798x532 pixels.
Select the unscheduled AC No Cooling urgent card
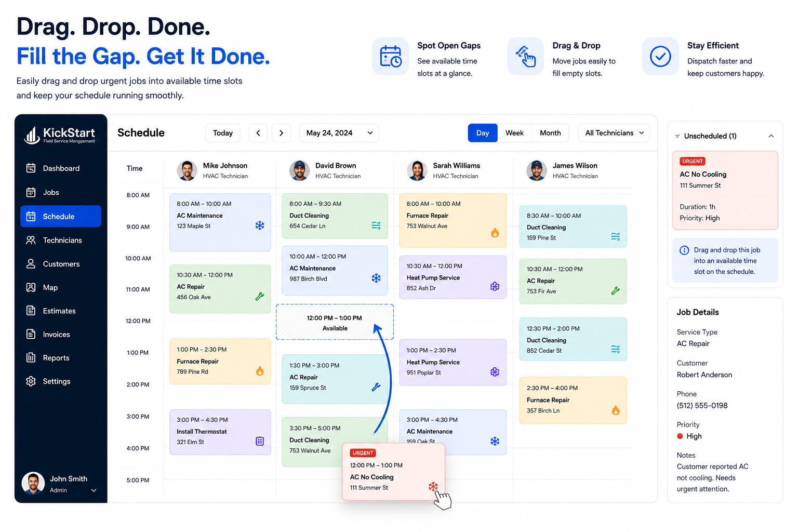coord(725,190)
